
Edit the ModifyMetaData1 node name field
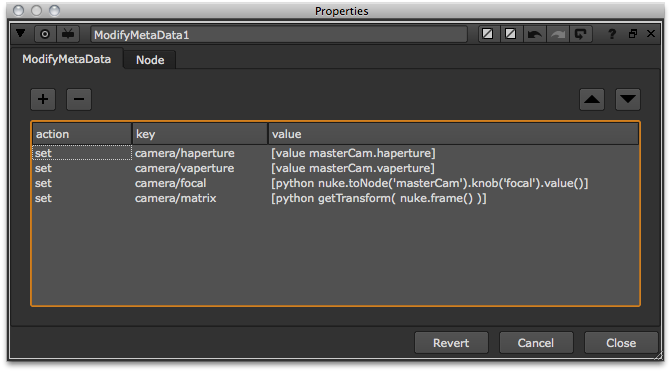pyautogui.click(x=279, y=35)
